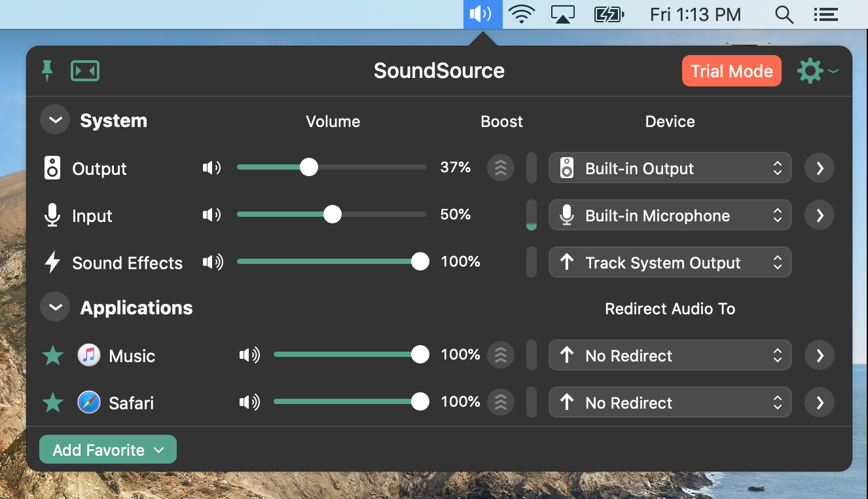Click the Music app icon

(x=89, y=356)
